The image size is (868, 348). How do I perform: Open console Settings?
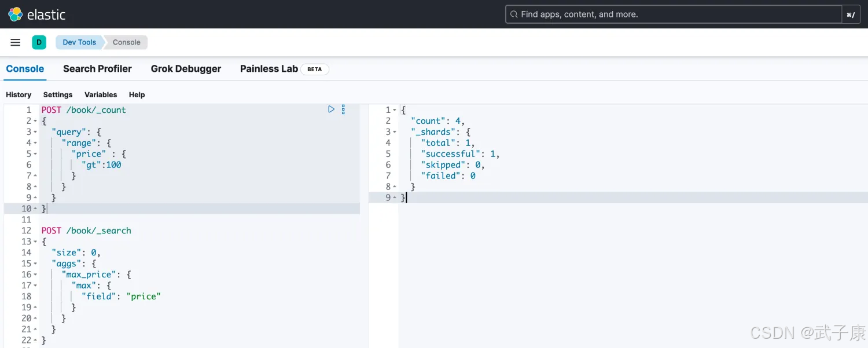pos(58,94)
